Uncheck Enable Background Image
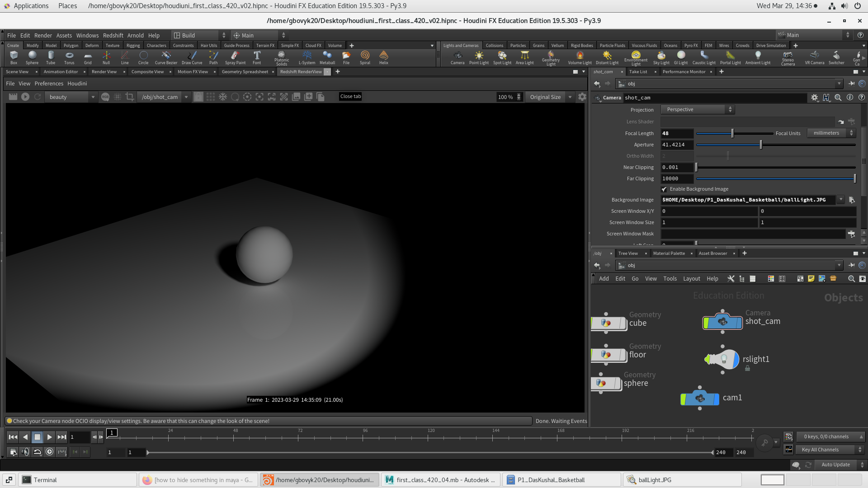 coord(664,189)
